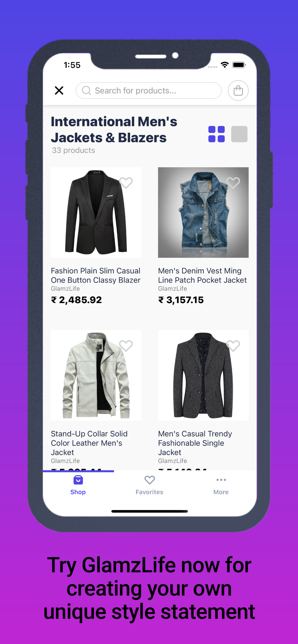The height and width of the screenshot is (644, 298).
Task: Click the magnifying glass search icon
Action: pyautogui.click(x=86, y=90)
